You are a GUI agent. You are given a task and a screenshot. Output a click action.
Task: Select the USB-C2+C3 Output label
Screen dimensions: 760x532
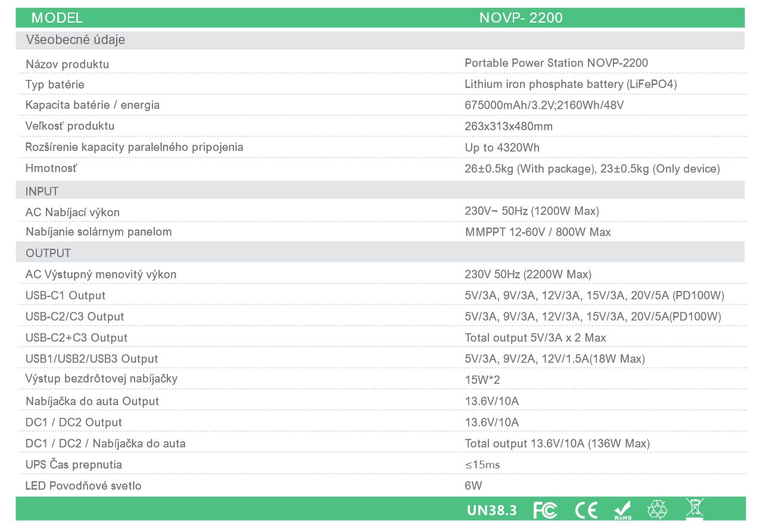coord(76,337)
